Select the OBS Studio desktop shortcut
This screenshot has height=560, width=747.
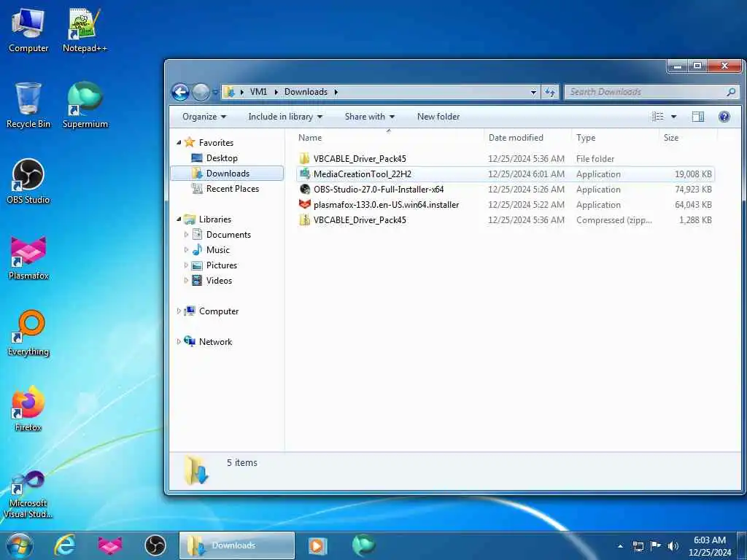[28, 182]
